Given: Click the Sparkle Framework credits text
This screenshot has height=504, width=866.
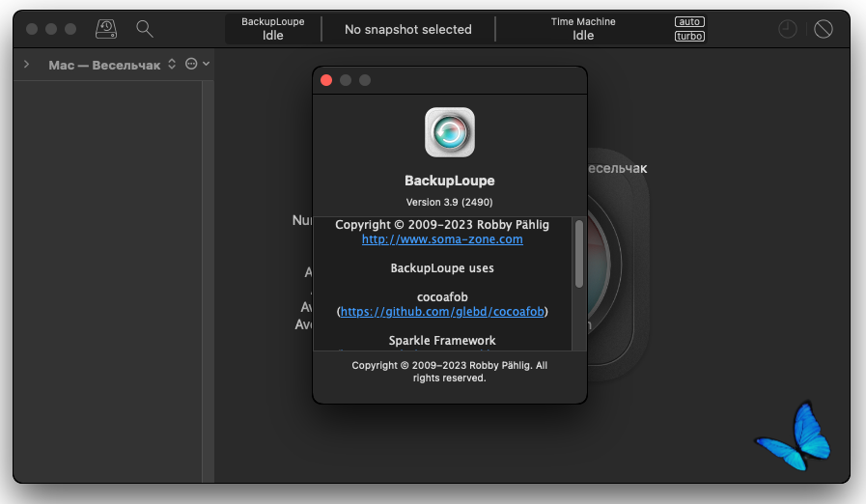Looking at the screenshot, I should click(x=442, y=341).
